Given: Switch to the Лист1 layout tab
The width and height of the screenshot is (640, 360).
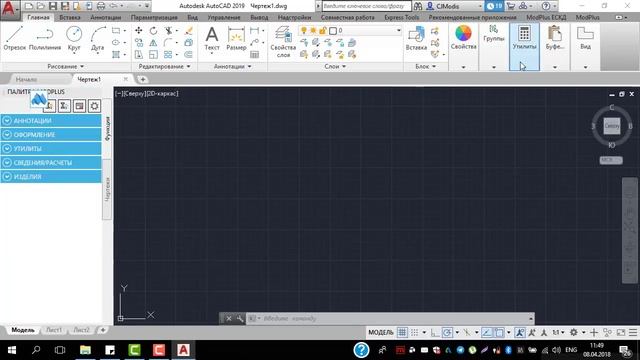Looking at the screenshot, I should tap(54, 330).
